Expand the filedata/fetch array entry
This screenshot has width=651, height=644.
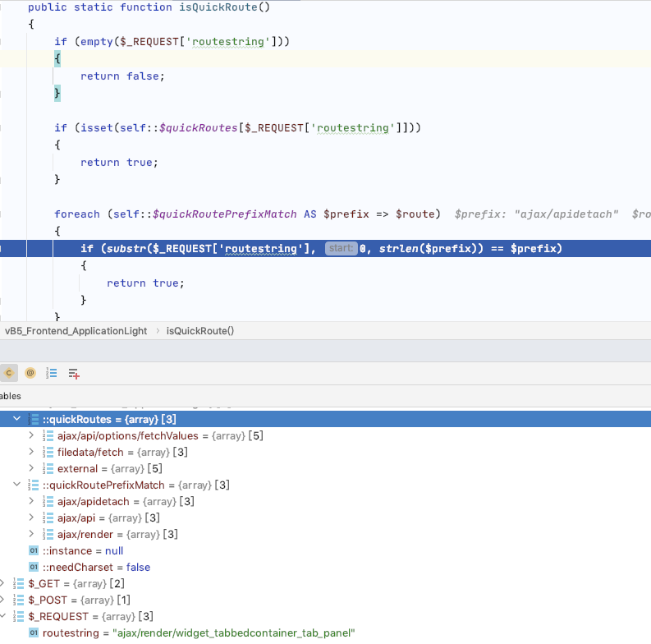[32, 452]
